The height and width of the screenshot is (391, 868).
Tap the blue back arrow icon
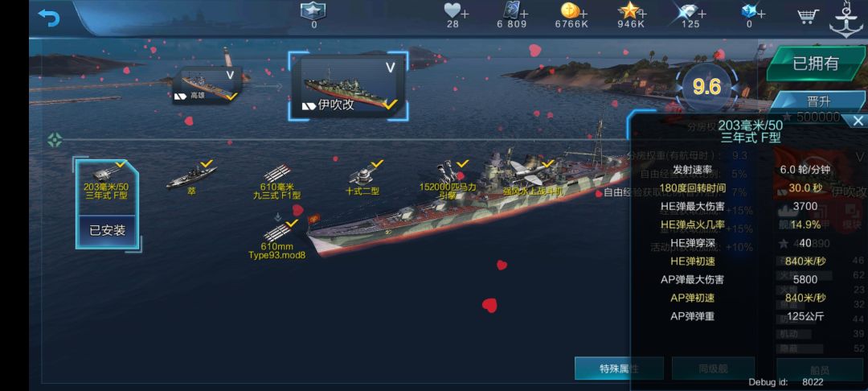(49, 18)
